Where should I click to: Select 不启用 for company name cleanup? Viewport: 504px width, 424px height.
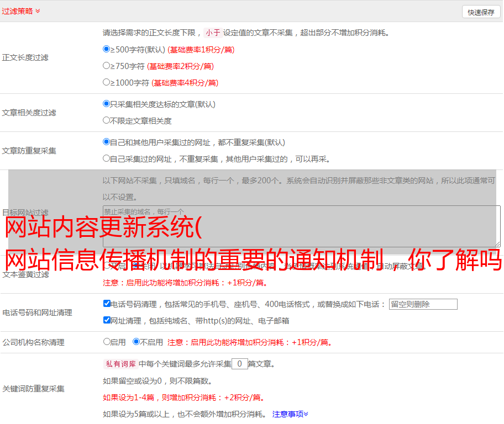point(136,342)
